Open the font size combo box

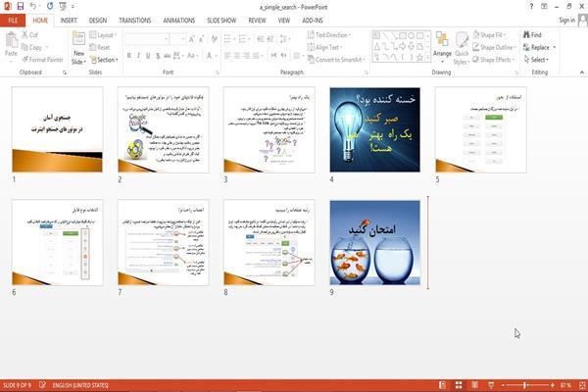[177, 39]
